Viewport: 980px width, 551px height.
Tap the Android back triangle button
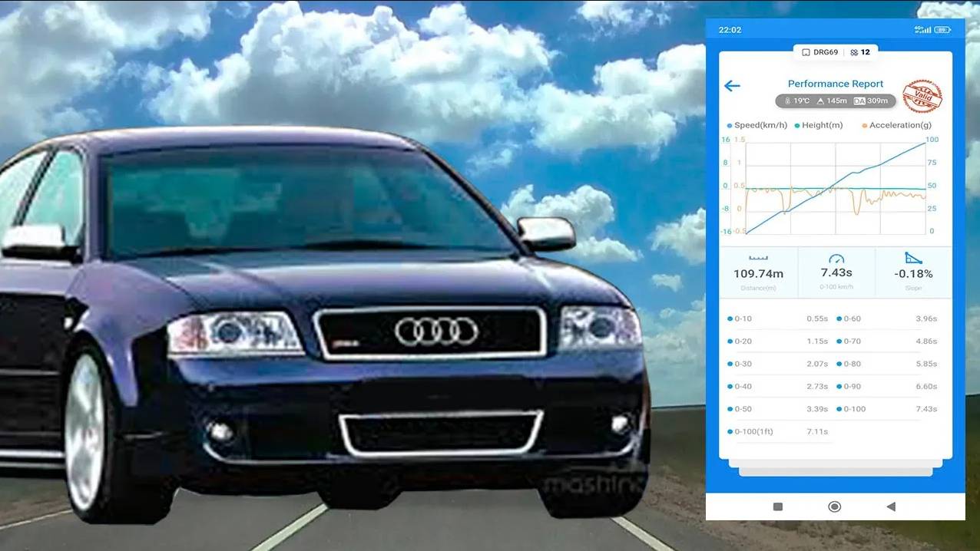(x=891, y=506)
